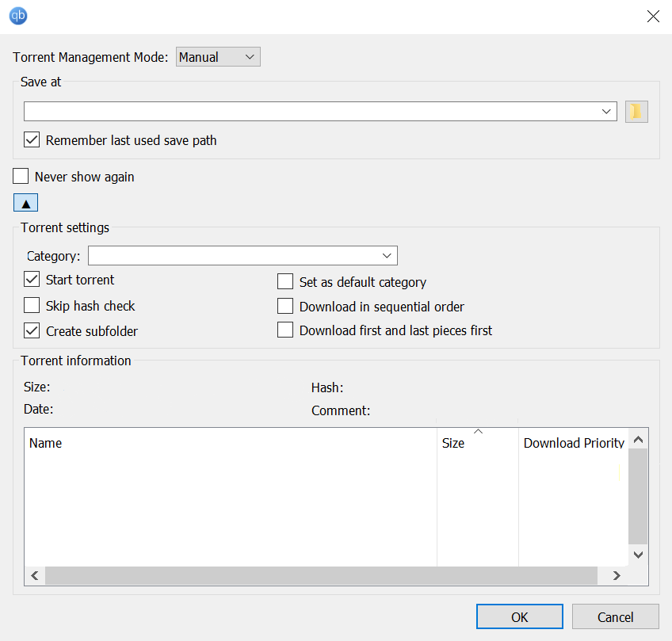672x641 pixels.
Task: Collapse the dialog using the triangle button
Action: pyautogui.click(x=25, y=202)
